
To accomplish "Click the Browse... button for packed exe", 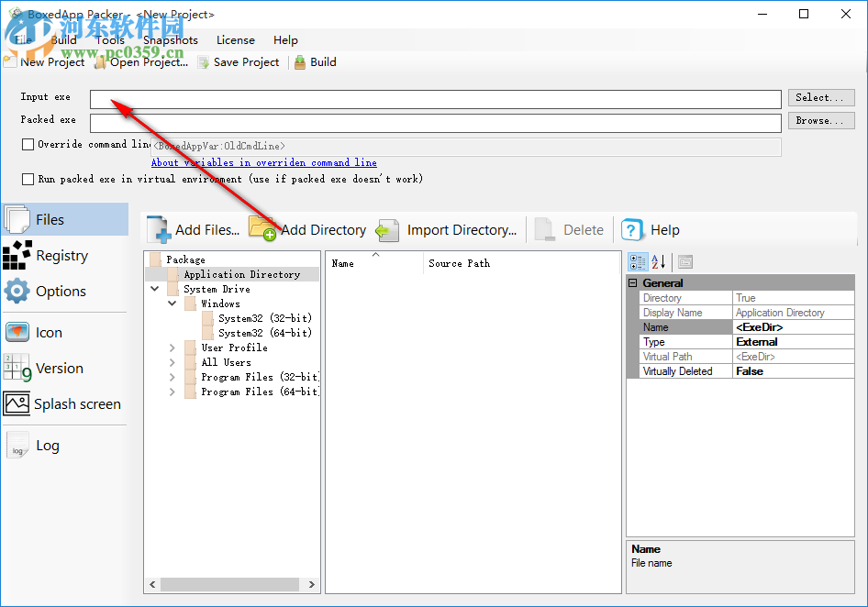I will [821, 121].
